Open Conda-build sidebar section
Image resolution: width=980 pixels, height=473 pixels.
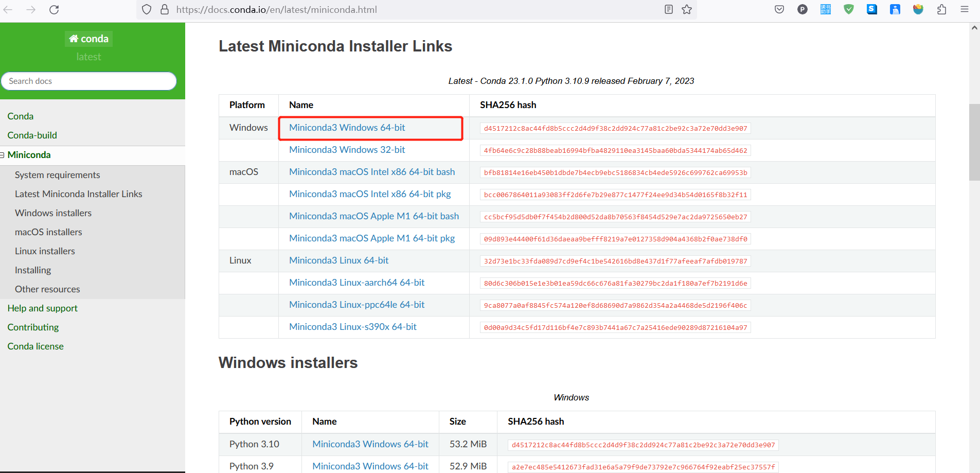[x=32, y=135]
